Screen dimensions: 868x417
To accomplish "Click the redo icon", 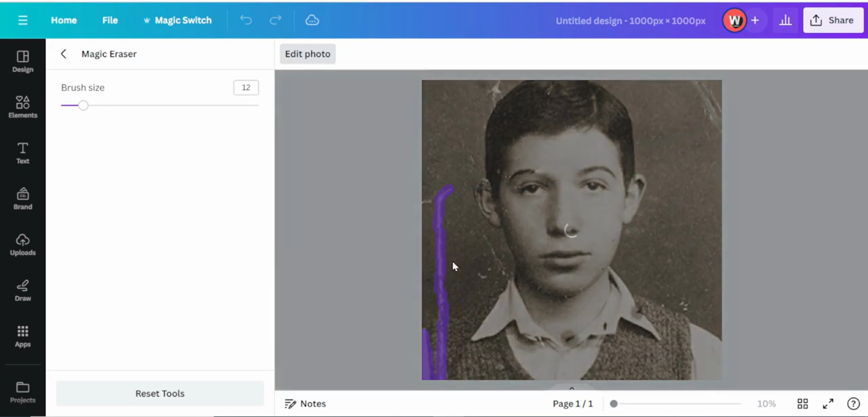I will [275, 20].
